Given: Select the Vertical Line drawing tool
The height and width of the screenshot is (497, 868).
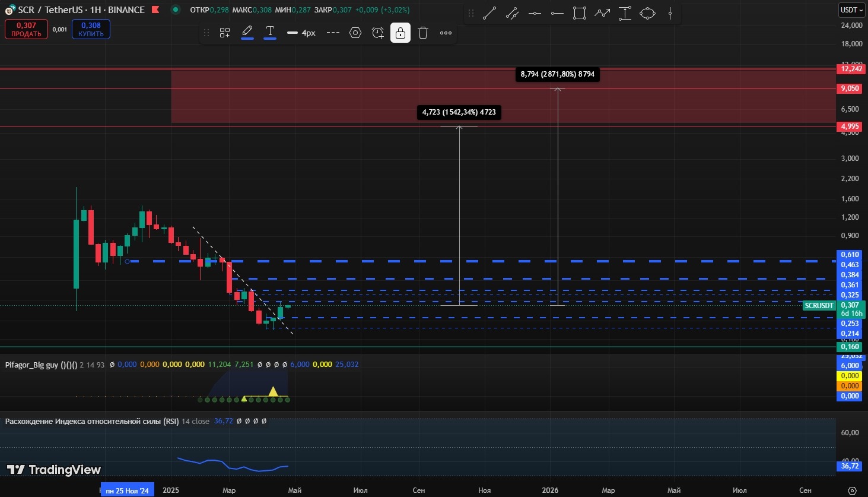Looking at the screenshot, I should click(x=670, y=13).
